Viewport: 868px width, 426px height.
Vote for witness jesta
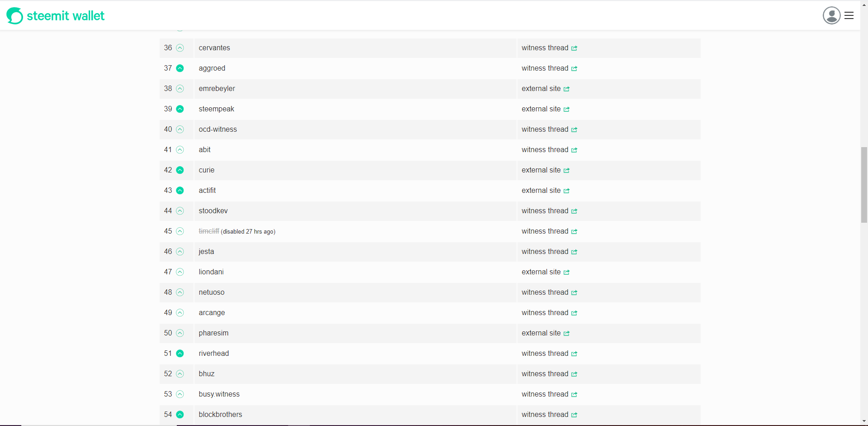180,252
